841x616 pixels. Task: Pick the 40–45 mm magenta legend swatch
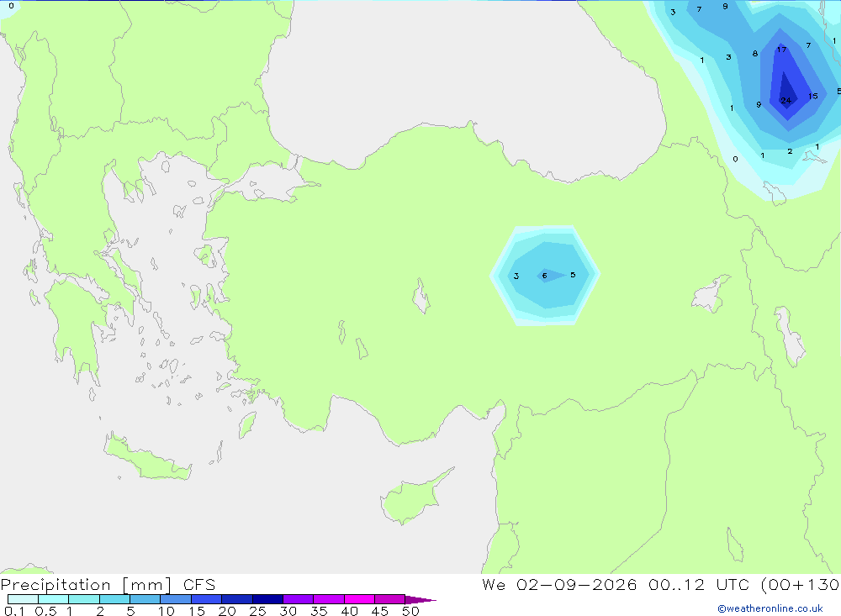(x=359, y=599)
